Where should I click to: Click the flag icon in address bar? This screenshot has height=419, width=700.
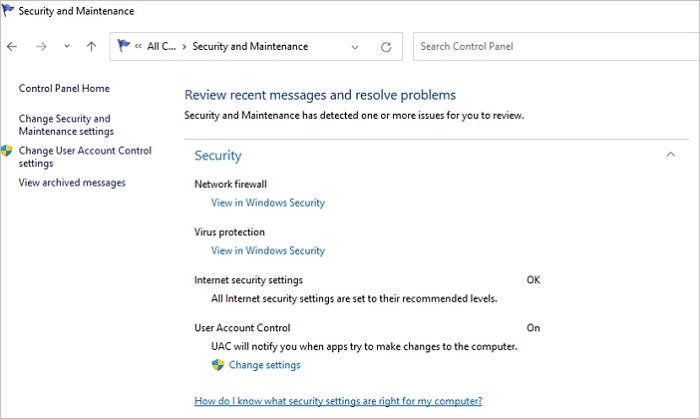pos(123,46)
